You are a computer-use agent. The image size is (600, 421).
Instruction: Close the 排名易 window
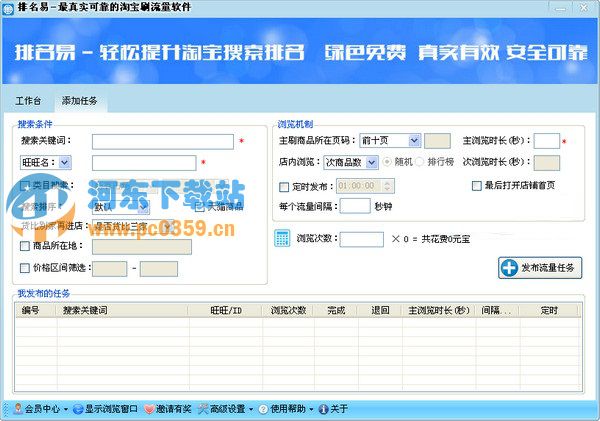(x=584, y=7)
